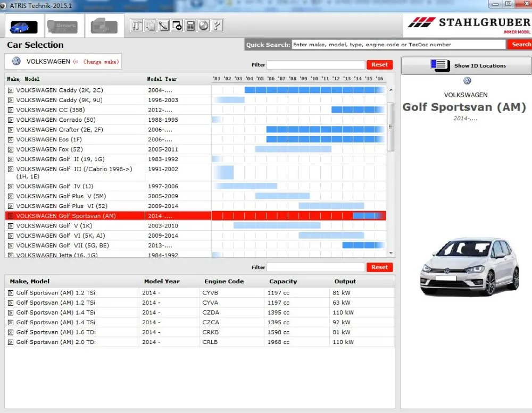This screenshot has width=532, height=413.
Task: Switch to the blue car tab
Action: (x=24, y=27)
